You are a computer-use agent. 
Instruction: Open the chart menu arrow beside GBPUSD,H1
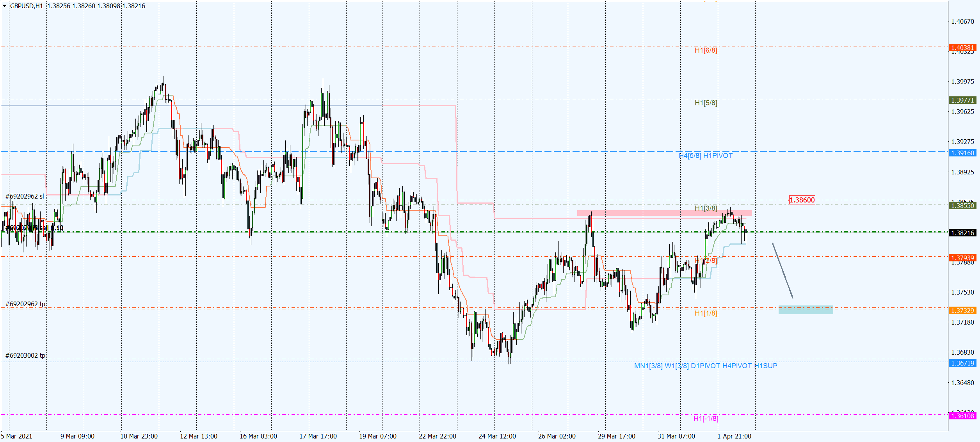pyautogui.click(x=4, y=6)
